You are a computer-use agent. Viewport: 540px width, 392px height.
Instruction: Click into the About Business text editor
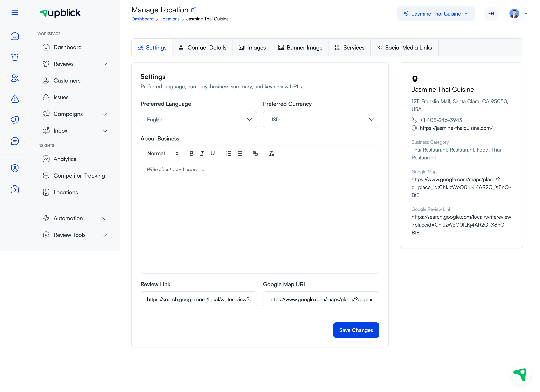click(260, 217)
